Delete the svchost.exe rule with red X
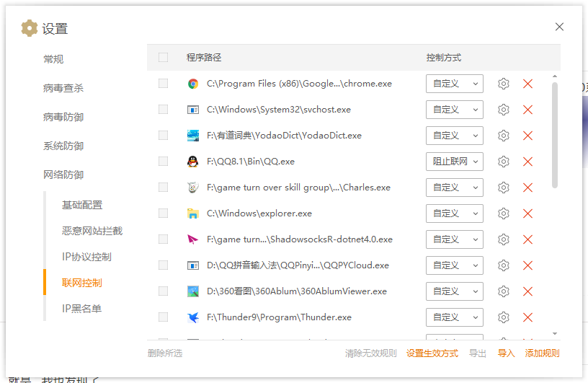 pyautogui.click(x=527, y=110)
